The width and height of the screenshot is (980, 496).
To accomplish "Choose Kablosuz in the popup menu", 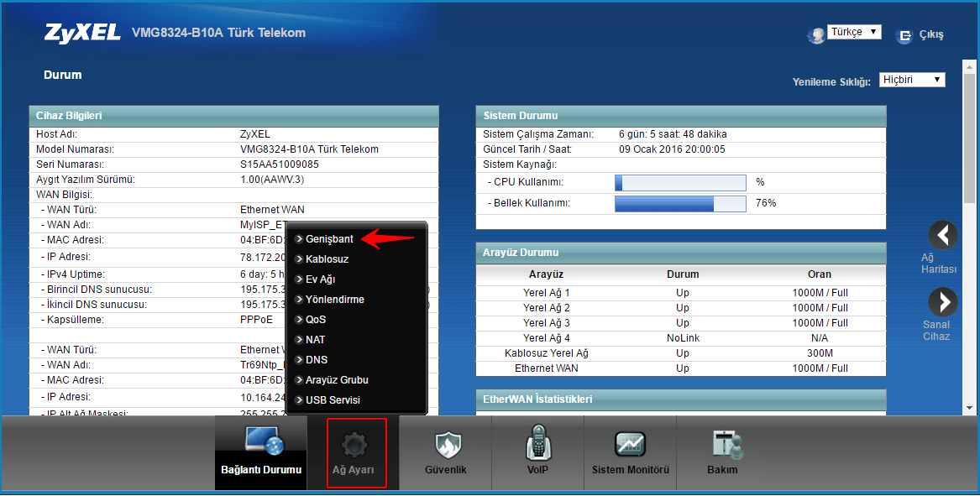I will click(x=327, y=259).
